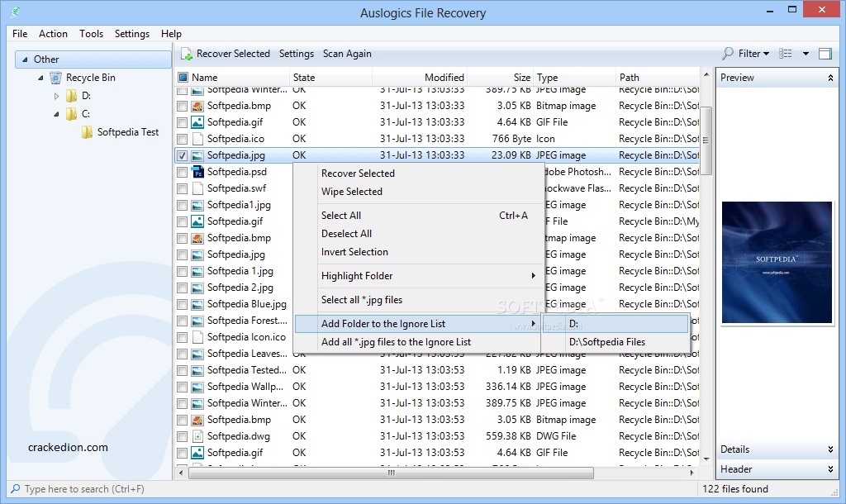Collapse the Preview panel
The height and width of the screenshot is (504, 846).
(830, 78)
